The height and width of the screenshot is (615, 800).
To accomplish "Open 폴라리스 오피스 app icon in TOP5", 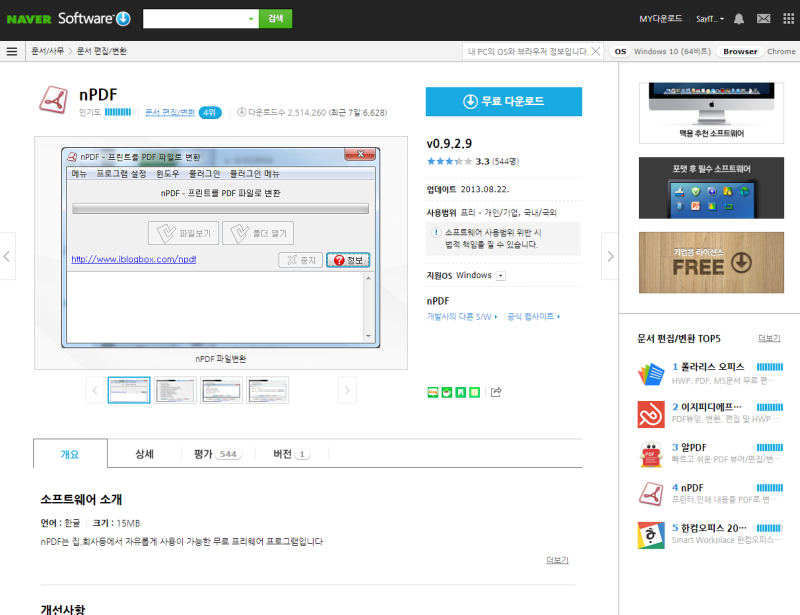I will tap(649, 375).
